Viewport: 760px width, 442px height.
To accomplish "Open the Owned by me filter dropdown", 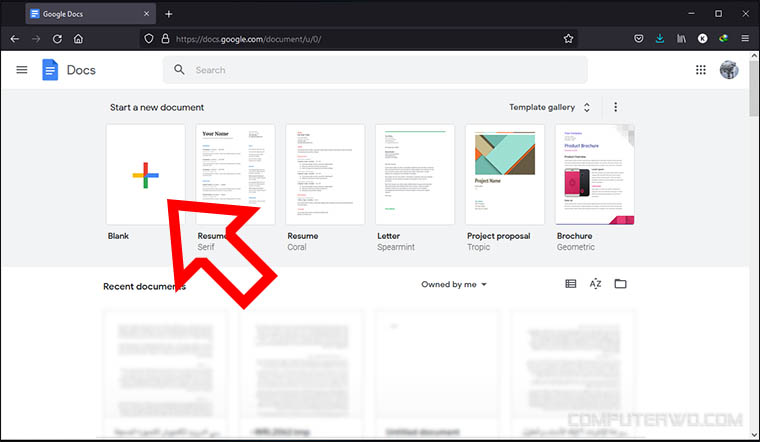I will click(x=454, y=284).
